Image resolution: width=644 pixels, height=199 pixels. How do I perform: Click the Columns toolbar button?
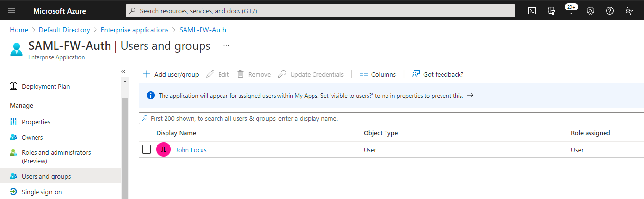(x=378, y=74)
